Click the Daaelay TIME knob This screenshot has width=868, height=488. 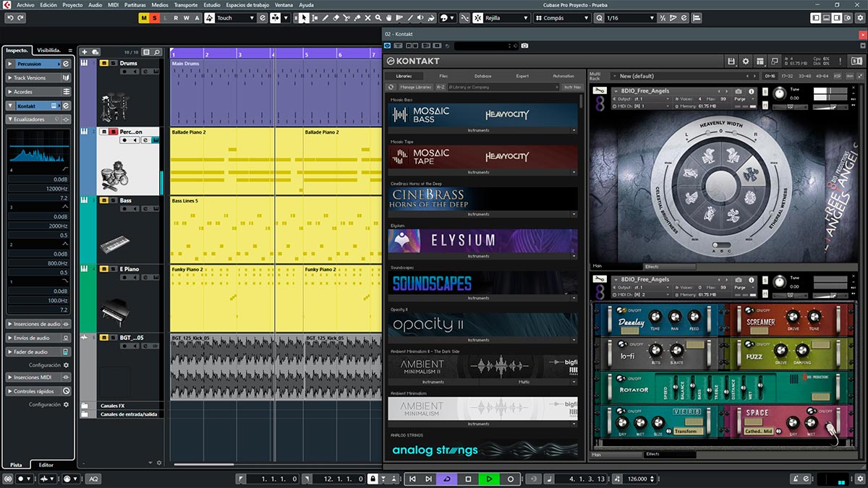point(655,316)
